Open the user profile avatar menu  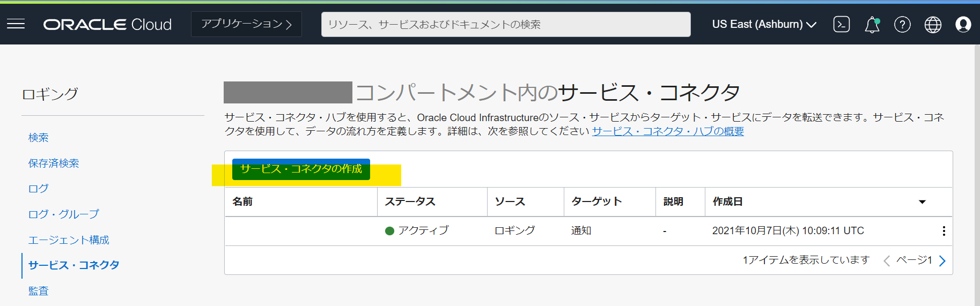(x=963, y=25)
